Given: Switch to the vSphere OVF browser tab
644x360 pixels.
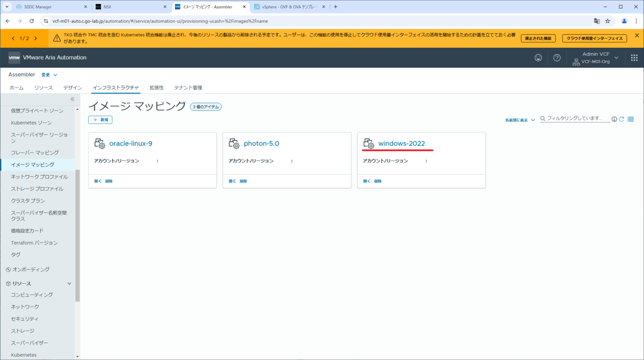Looking at the screenshot, I should [289, 7].
